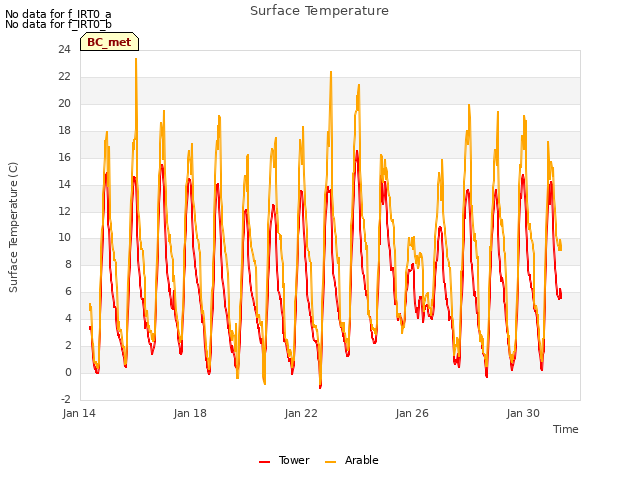Click the Jan 22 x-axis tick label

(301, 413)
